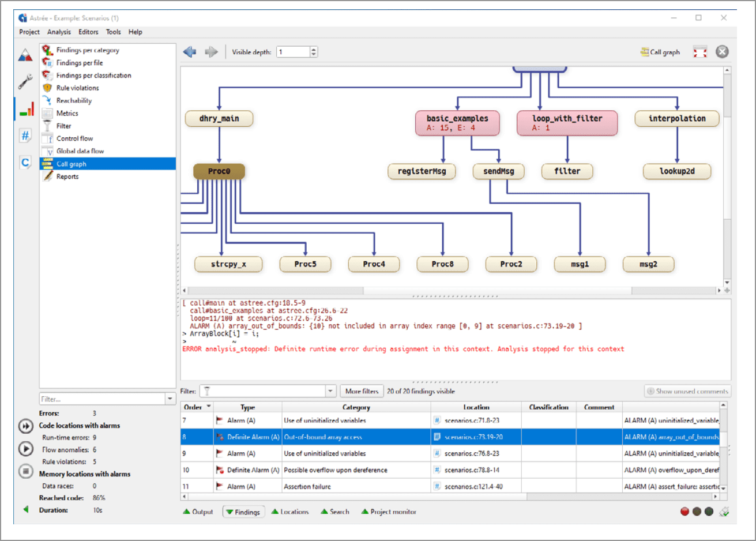Click Show unused comments button

687,391
